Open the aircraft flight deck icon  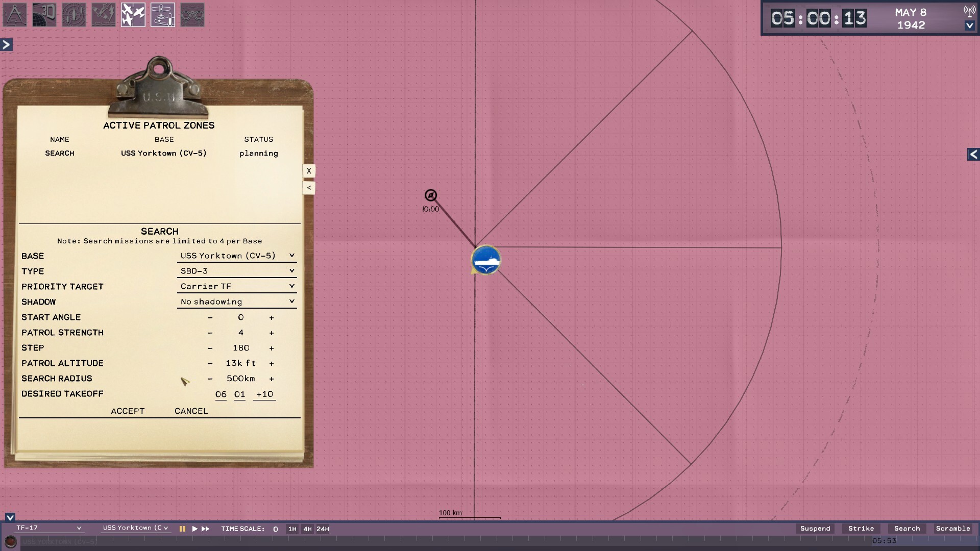(x=163, y=15)
